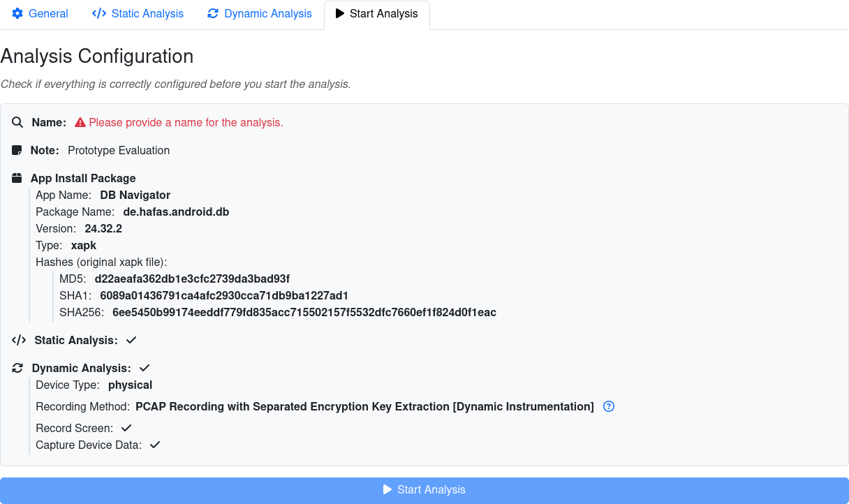
Task: Click the red warning triangle icon
Action: 80,123
